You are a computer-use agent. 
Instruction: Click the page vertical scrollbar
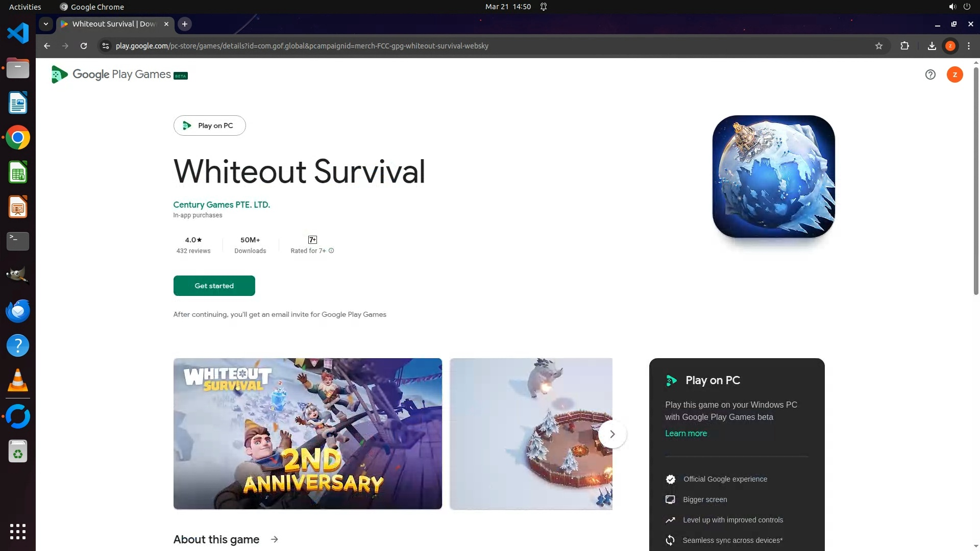(976, 181)
